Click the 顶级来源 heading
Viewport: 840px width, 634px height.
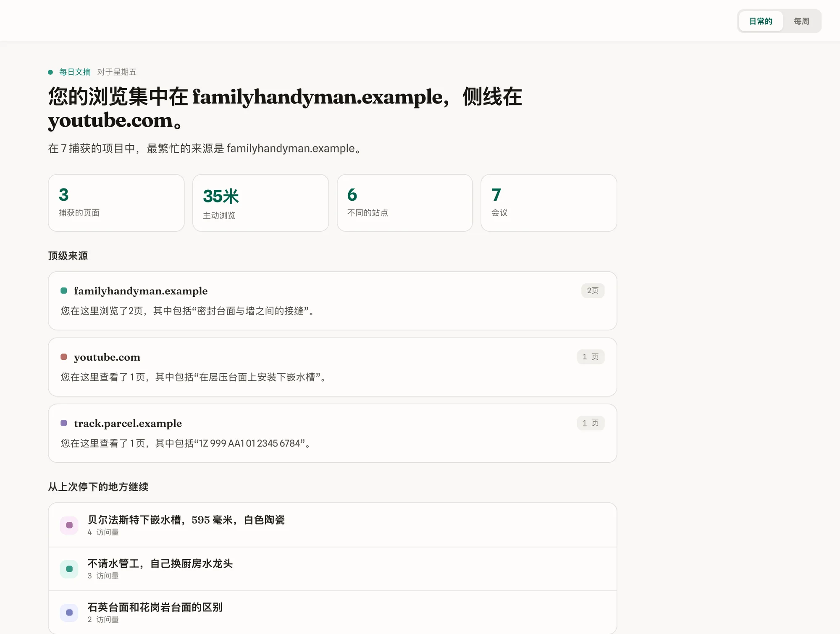coord(68,256)
